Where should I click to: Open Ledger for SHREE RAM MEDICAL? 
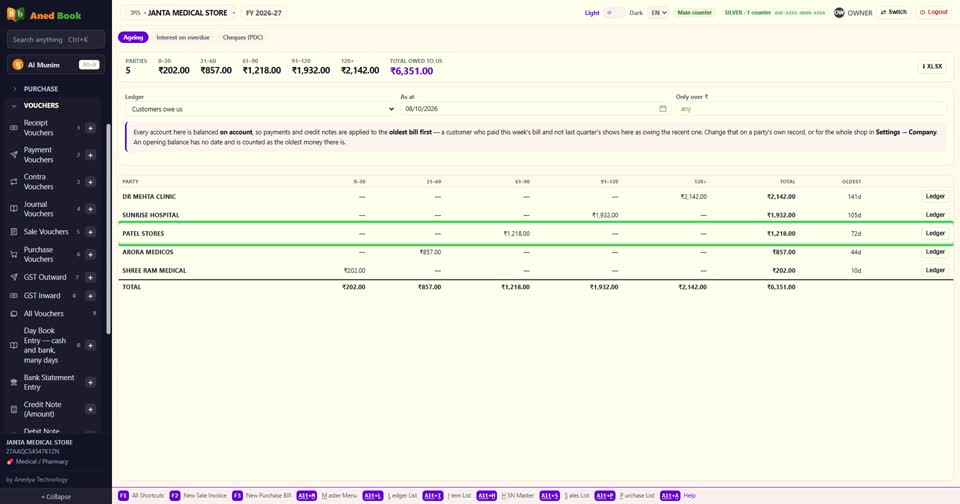[935, 270]
